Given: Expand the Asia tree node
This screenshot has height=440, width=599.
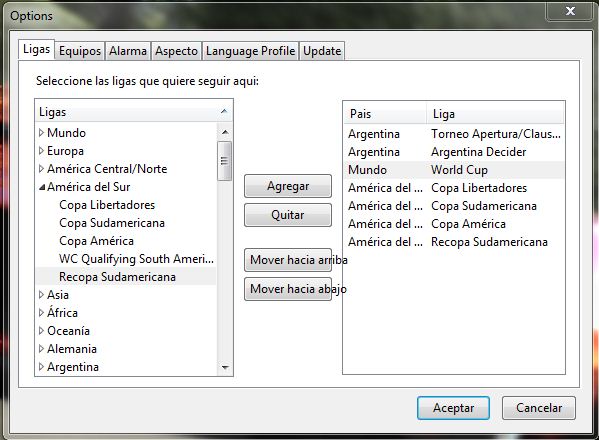Looking at the screenshot, I should [41, 295].
